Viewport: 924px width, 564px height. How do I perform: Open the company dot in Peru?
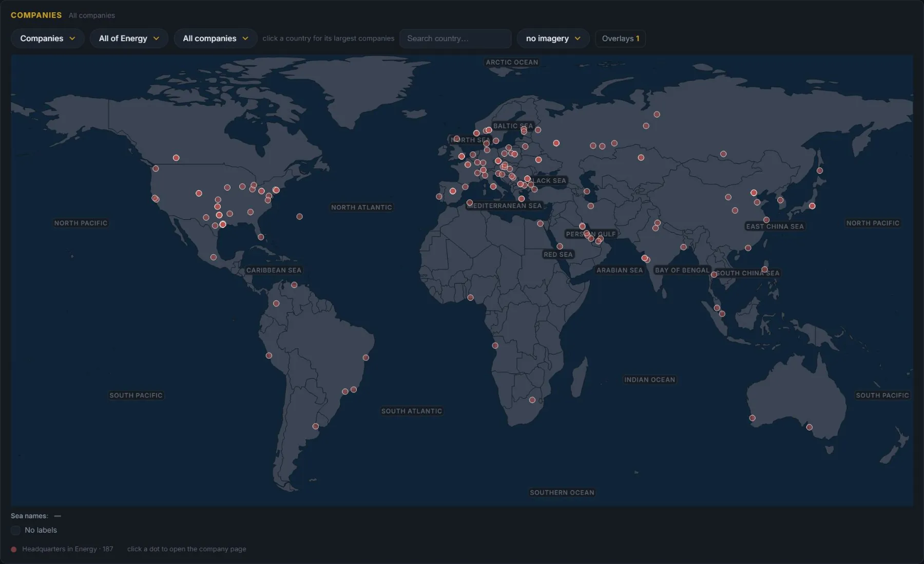tap(269, 355)
